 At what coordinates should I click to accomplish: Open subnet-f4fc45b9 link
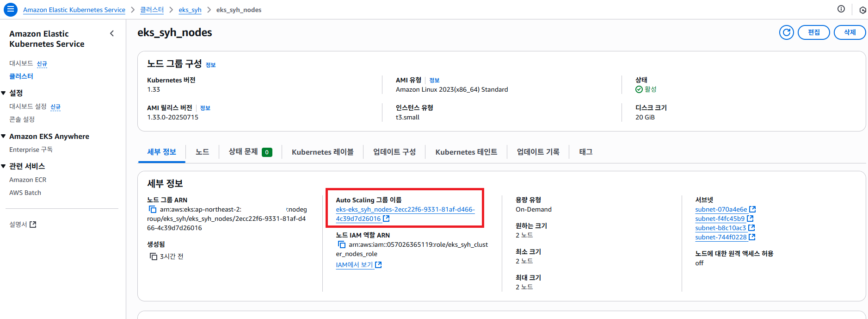pyautogui.click(x=720, y=219)
